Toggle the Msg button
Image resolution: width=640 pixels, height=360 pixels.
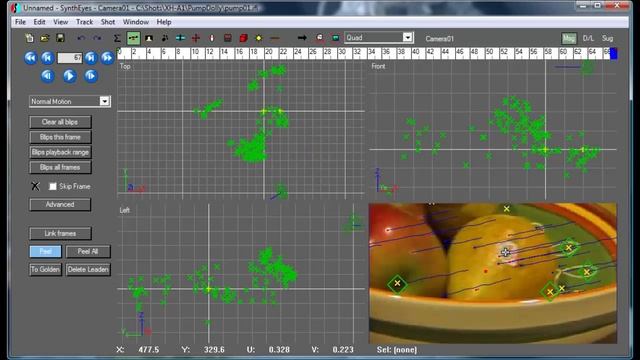point(569,38)
